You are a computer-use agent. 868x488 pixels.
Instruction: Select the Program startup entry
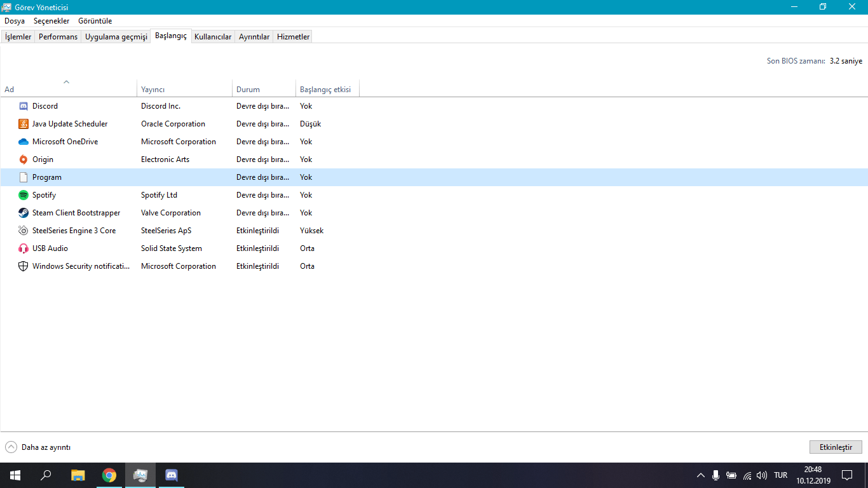pyautogui.click(x=434, y=177)
